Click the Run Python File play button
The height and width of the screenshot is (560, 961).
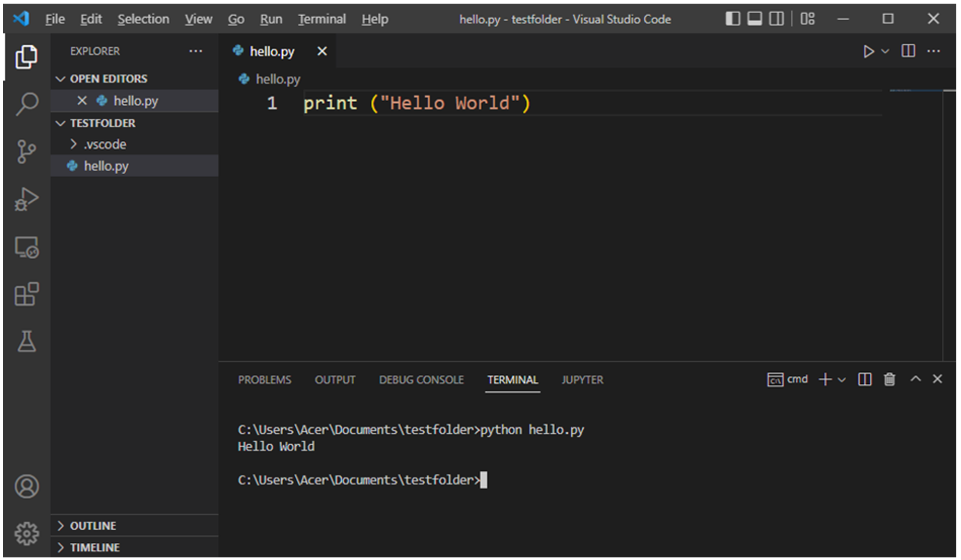point(868,52)
